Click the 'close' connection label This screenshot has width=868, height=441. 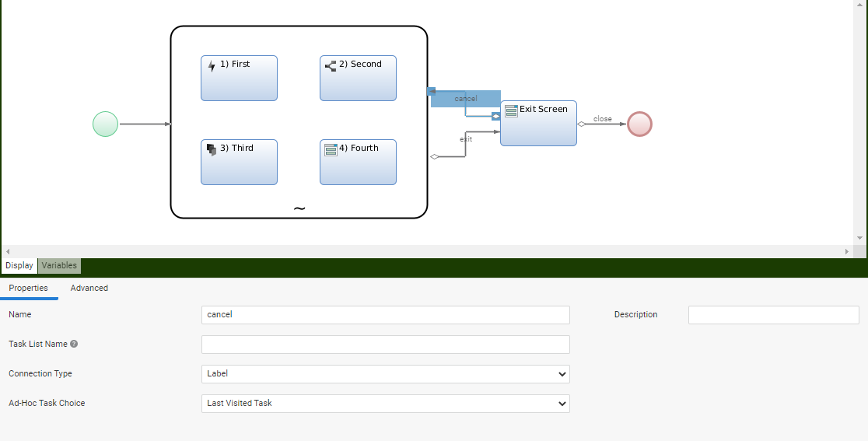(x=602, y=119)
